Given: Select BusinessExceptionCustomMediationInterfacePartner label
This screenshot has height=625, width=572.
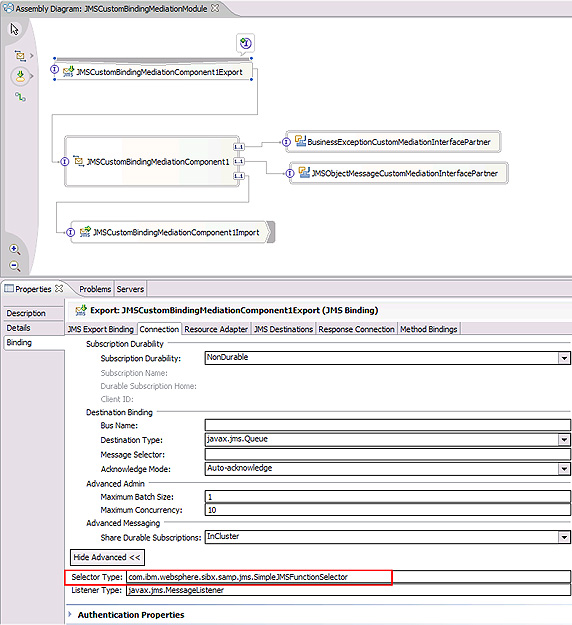Looking at the screenshot, I should click(399, 142).
